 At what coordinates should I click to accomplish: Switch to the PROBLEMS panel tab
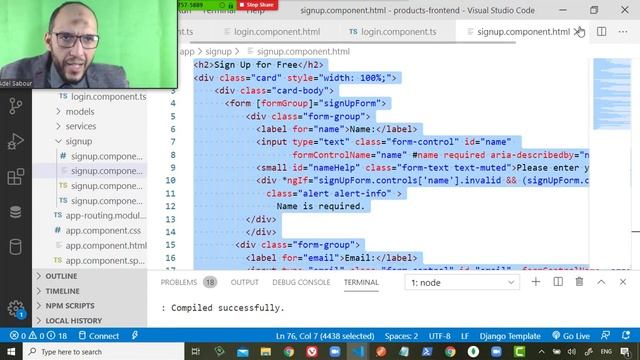point(179,282)
